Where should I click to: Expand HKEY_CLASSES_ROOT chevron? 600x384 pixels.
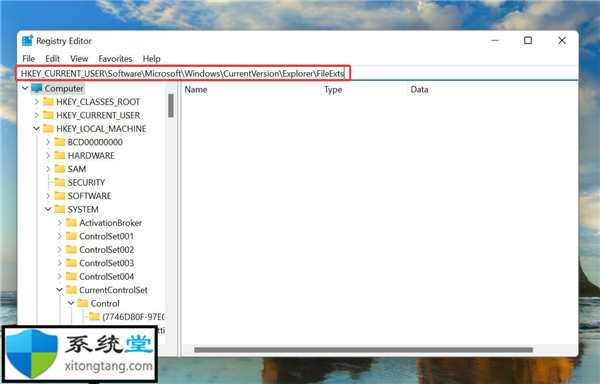pos(36,102)
